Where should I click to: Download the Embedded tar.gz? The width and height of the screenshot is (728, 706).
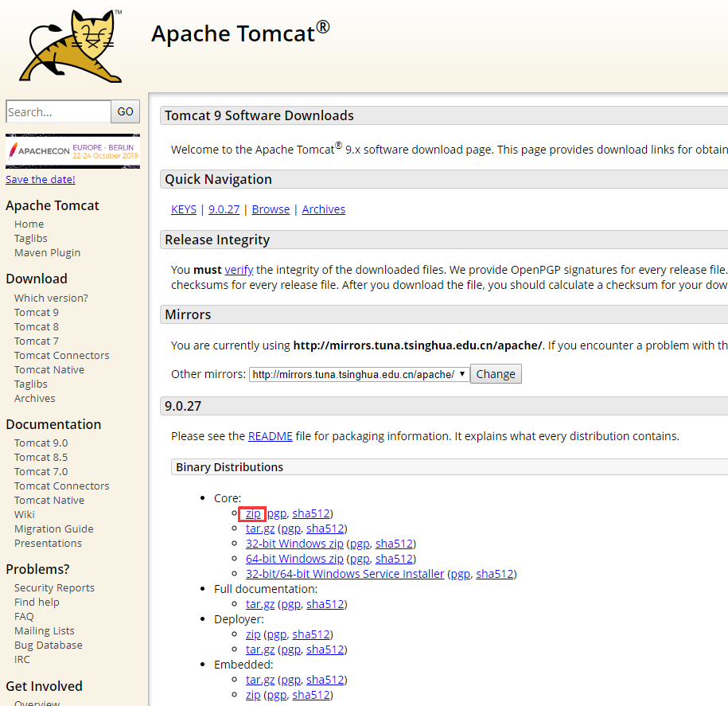[x=260, y=680]
